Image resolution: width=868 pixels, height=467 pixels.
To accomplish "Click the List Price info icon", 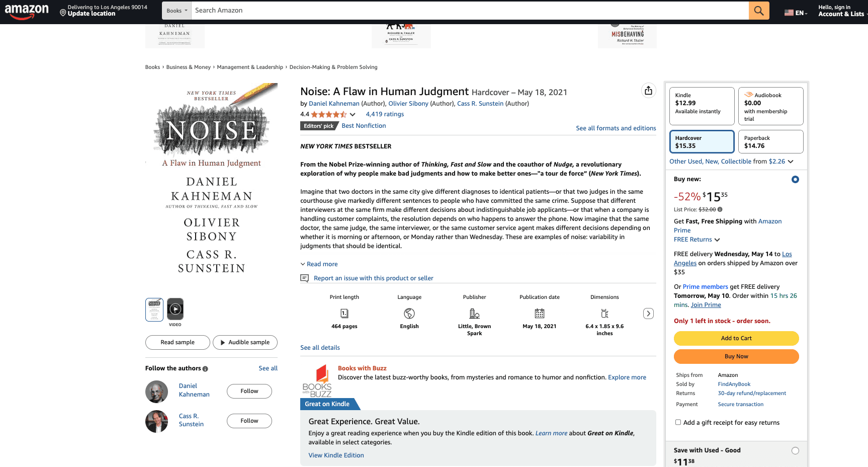I will (x=720, y=210).
